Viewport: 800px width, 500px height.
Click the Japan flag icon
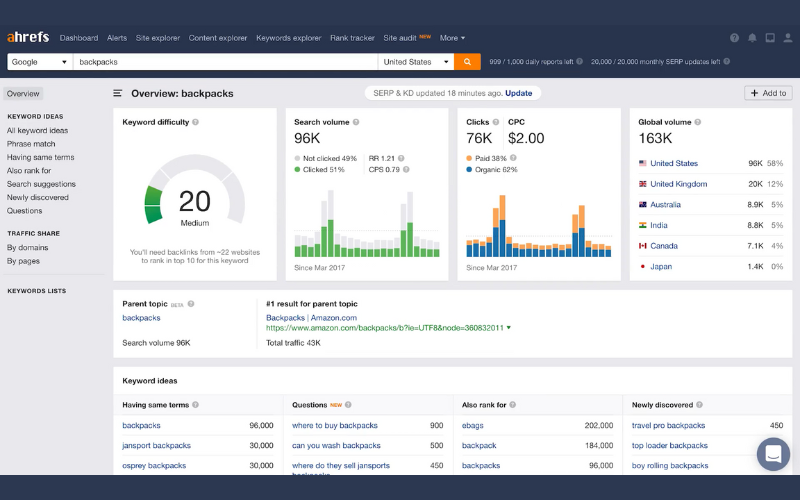642,266
